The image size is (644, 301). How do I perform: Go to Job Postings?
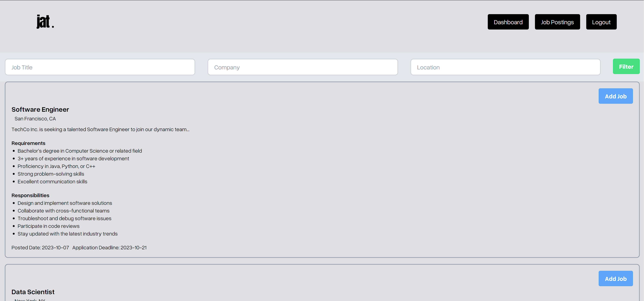[x=557, y=22]
